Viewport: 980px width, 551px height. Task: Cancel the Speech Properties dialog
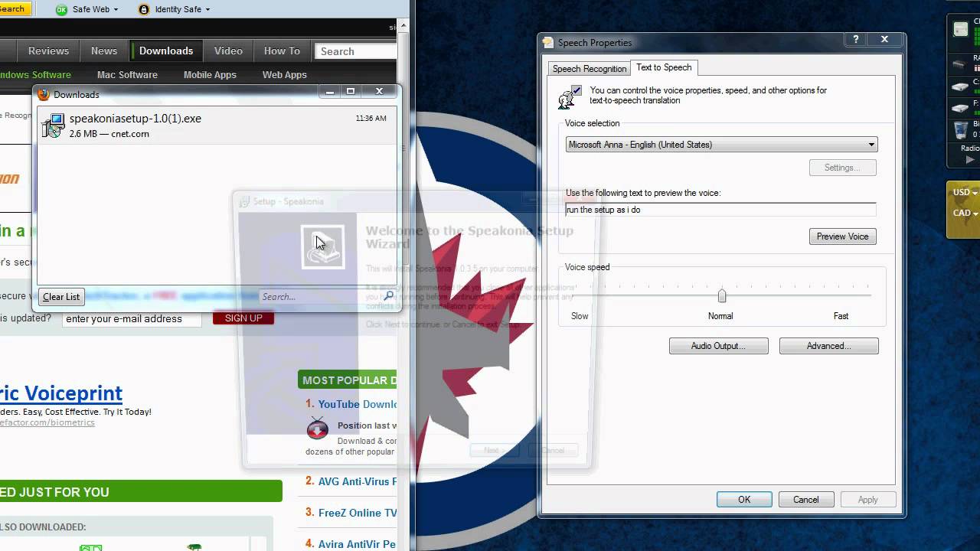805,500
